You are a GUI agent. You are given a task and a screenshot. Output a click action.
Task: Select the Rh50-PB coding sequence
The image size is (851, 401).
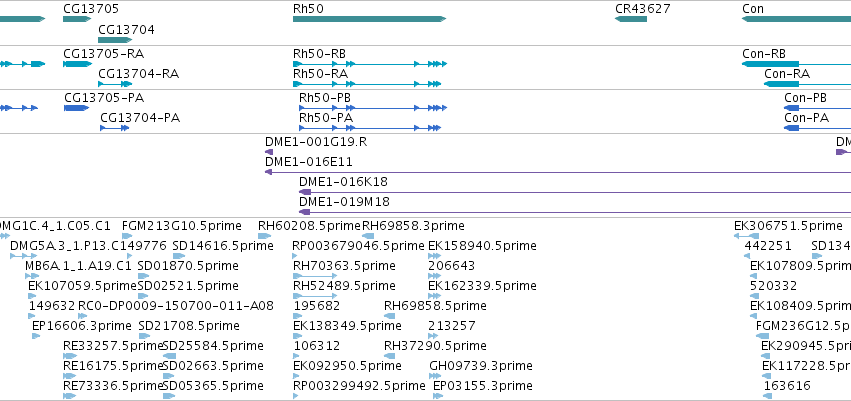coord(373,108)
